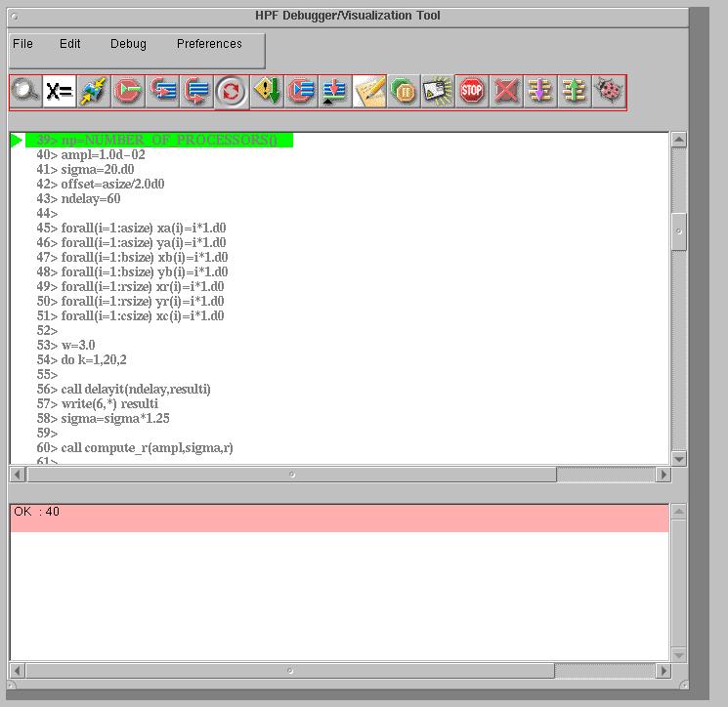728x707 pixels.
Task: Click line 45 forall xa(i)=i*1.d0
Action: (x=131, y=228)
